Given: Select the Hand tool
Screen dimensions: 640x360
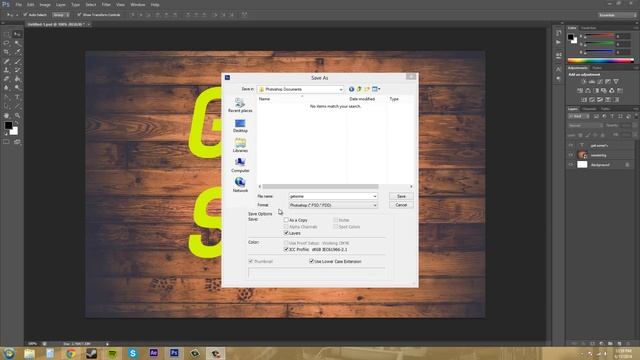Looking at the screenshot, I should click(7, 116).
